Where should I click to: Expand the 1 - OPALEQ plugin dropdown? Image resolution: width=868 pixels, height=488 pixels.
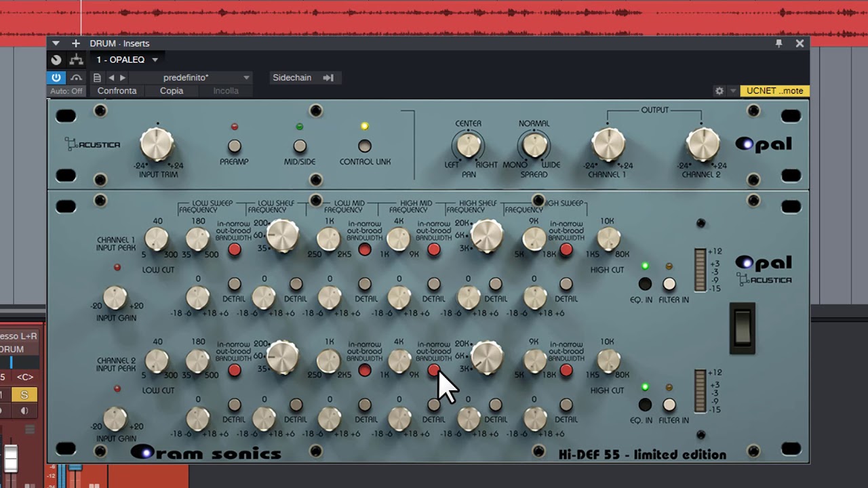[155, 60]
